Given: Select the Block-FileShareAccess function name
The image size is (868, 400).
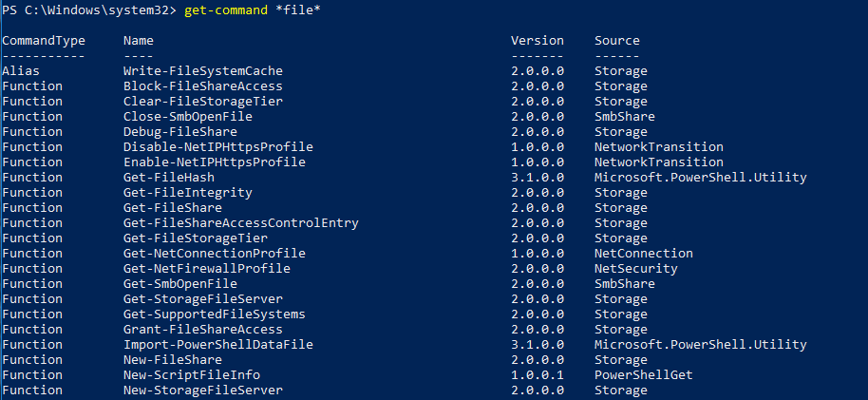Looking at the screenshot, I should click(x=202, y=86).
